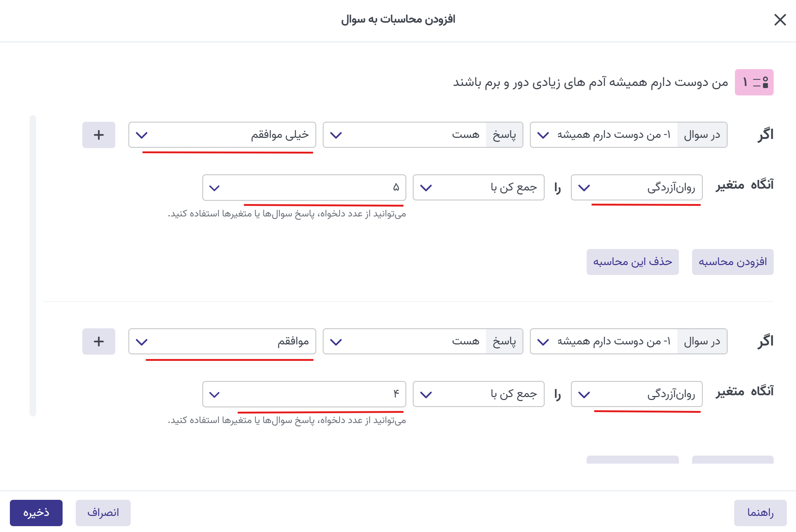796x532 pixels.
Task: Click the value field containing ۴
Action: (x=304, y=394)
